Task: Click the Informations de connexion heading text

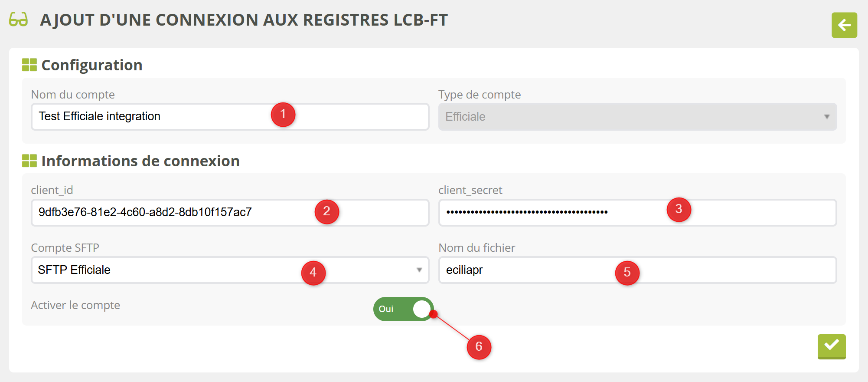Action: (x=140, y=161)
